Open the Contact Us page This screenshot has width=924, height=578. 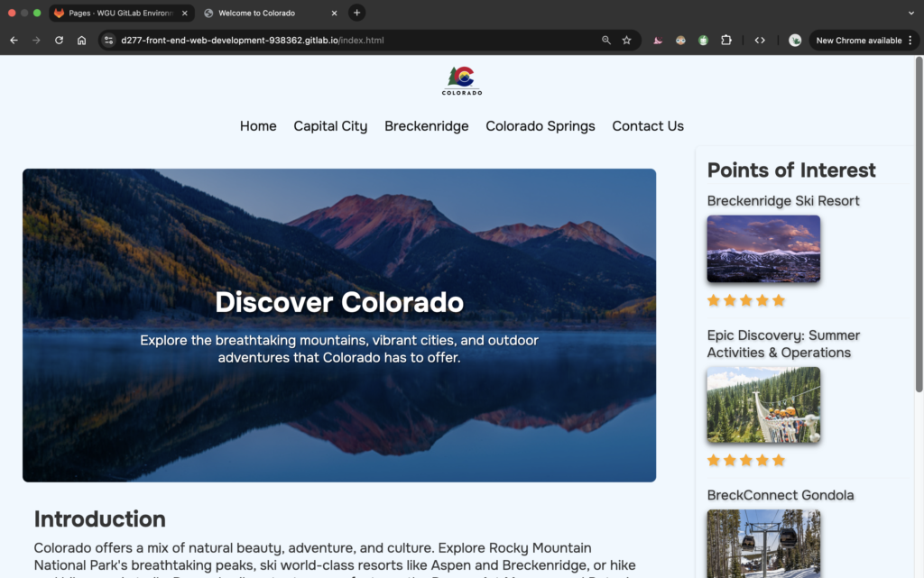647,126
